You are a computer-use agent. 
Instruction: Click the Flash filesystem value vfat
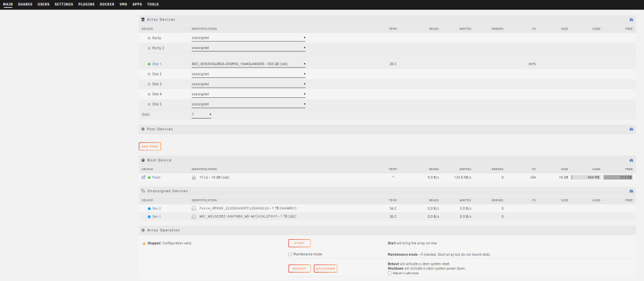click(533, 177)
